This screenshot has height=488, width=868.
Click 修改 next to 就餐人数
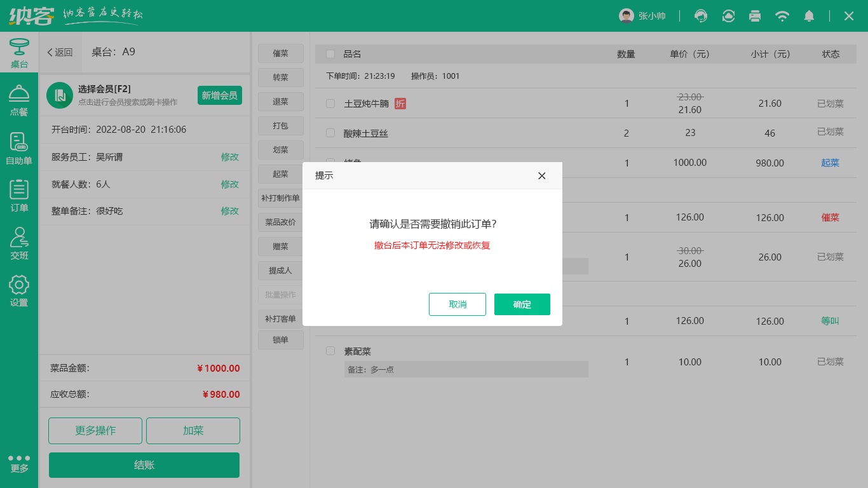pos(229,184)
